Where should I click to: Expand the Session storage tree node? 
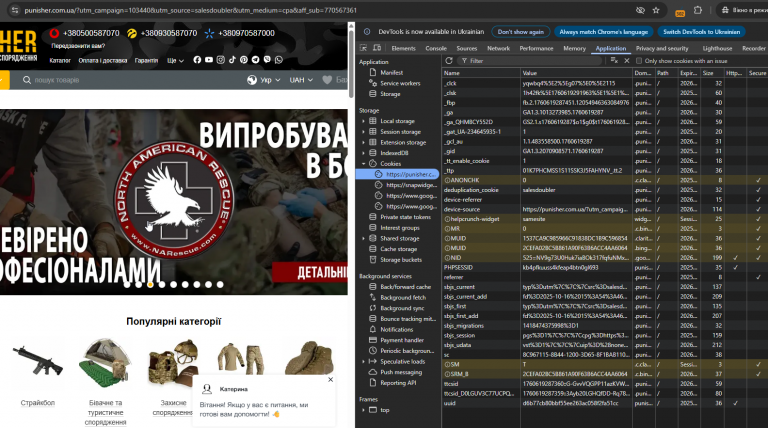click(x=363, y=131)
